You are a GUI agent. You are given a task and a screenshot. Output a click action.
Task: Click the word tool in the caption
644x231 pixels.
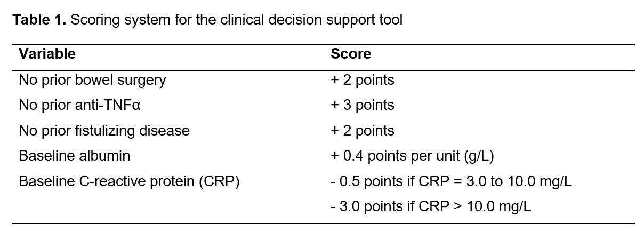click(391, 20)
